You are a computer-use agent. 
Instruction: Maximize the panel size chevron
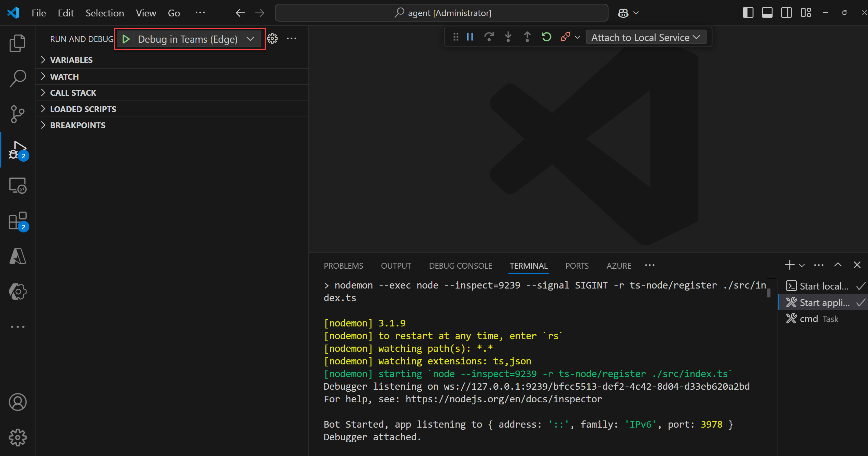point(838,265)
